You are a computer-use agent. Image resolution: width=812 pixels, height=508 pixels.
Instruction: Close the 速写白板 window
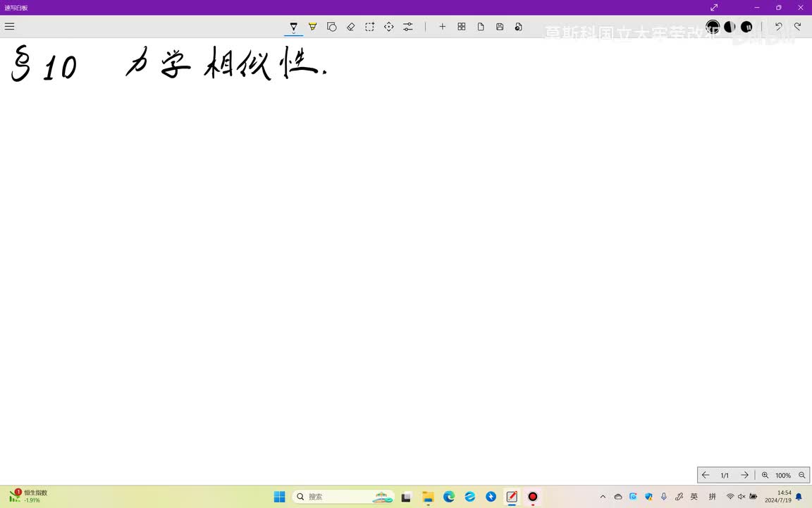click(801, 7)
